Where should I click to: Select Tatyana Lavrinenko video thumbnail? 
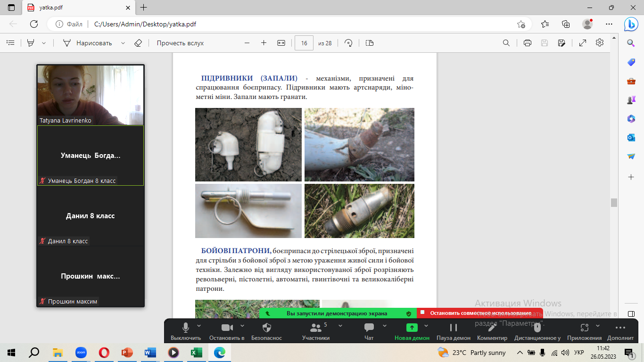click(x=91, y=95)
